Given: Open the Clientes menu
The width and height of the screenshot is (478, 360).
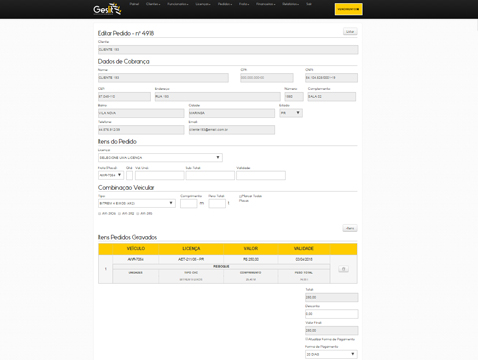Looking at the screenshot, I should click(153, 4).
